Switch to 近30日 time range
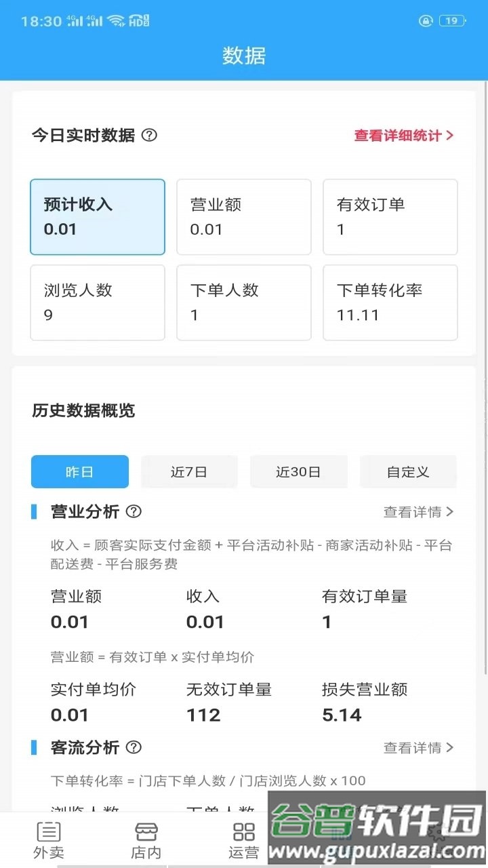 298,472
